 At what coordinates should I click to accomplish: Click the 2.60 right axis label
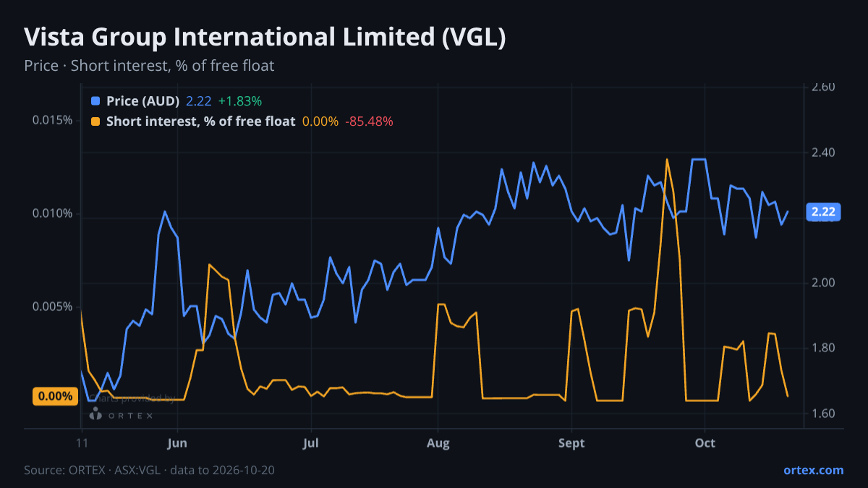(823, 87)
